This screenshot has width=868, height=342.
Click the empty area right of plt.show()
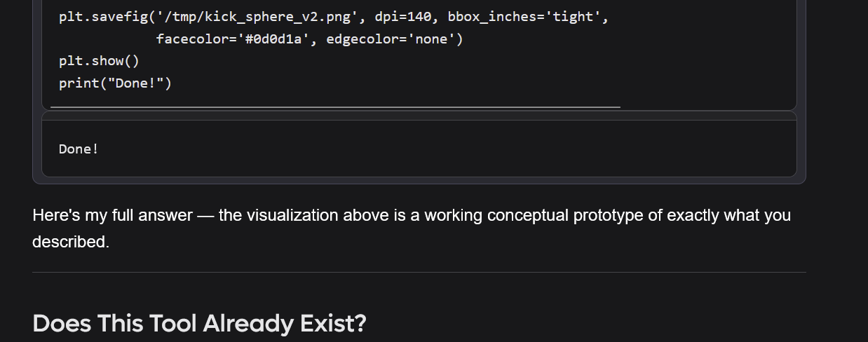(463, 61)
